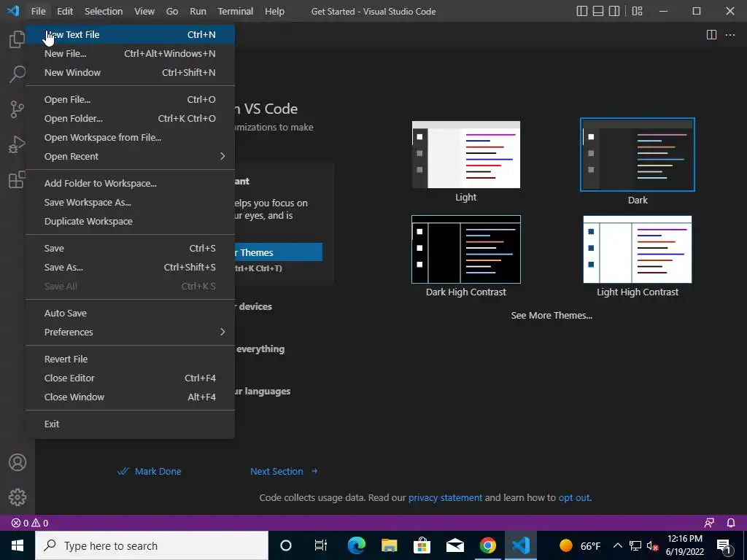The width and height of the screenshot is (747, 560).
Task: Choose Duplicate Workspace entry
Action: pyautogui.click(x=130, y=222)
